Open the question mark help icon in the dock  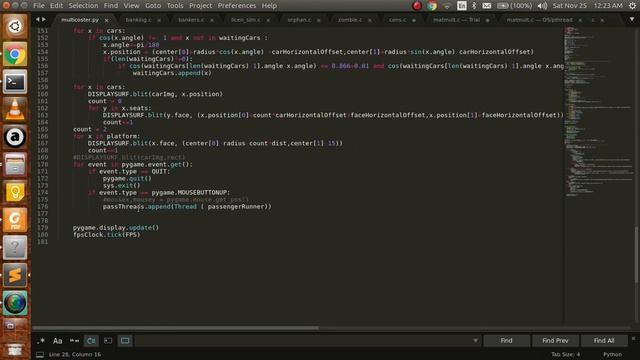point(15,248)
